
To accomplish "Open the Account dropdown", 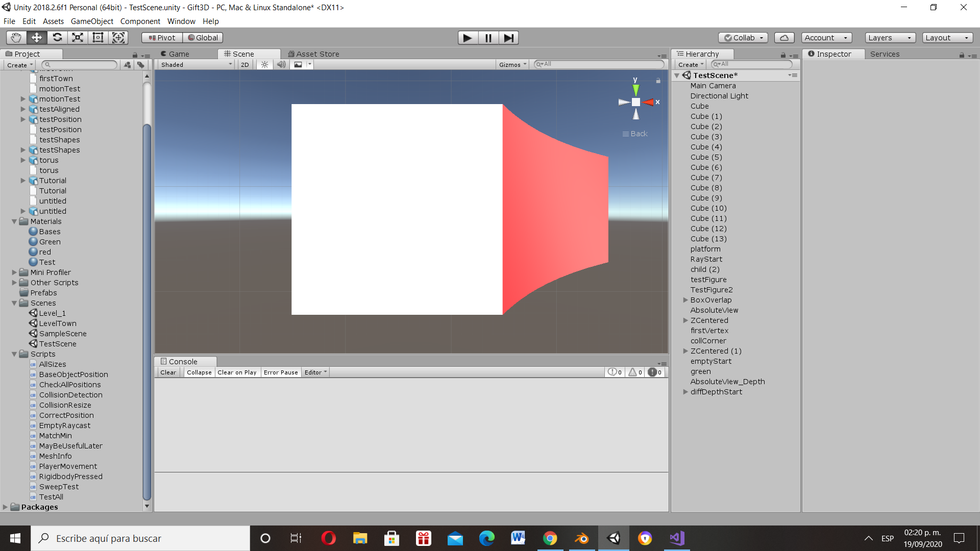I will (826, 38).
